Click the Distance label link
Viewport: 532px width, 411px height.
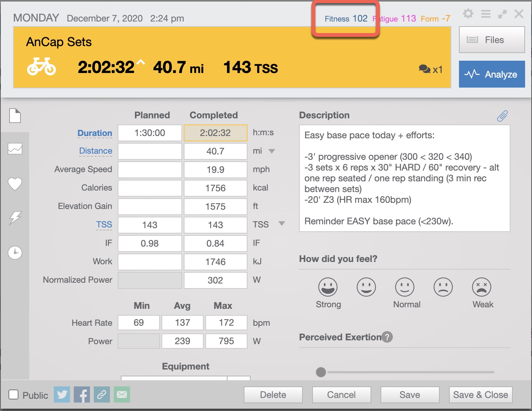96,151
